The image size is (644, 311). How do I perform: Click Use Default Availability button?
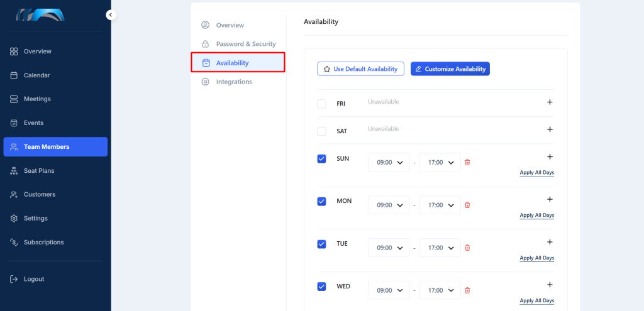360,69
